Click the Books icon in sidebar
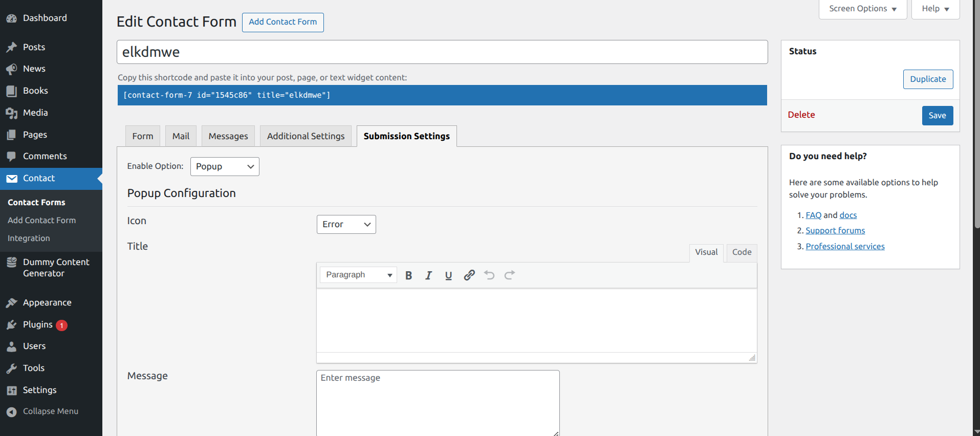980x436 pixels. point(12,91)
